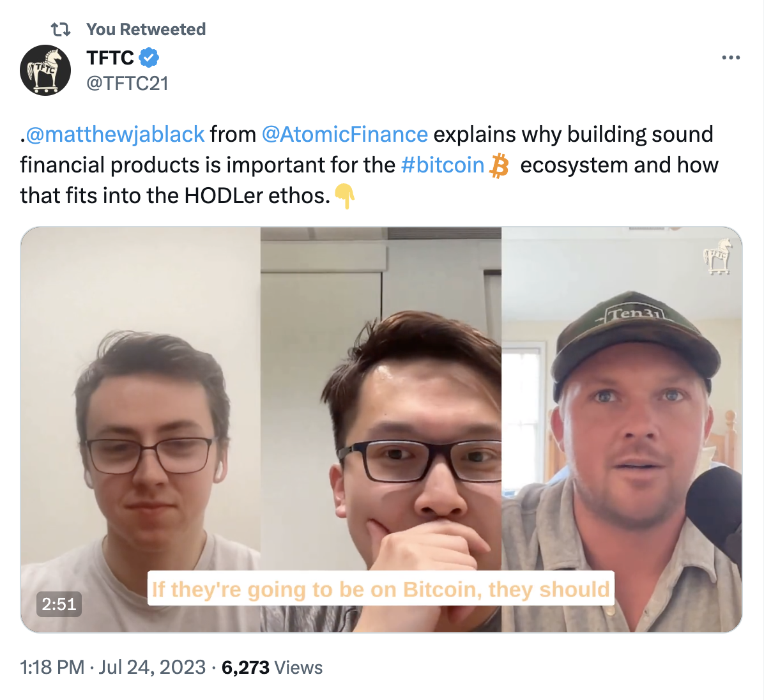Click the TFTC horse watermark in video

click(717, 256)
